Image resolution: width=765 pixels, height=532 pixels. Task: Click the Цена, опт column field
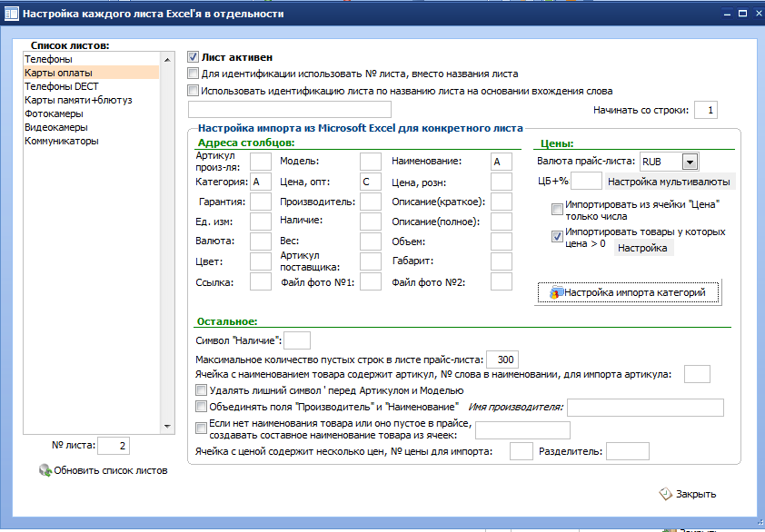pyautogui.click(x=371, y=182)
